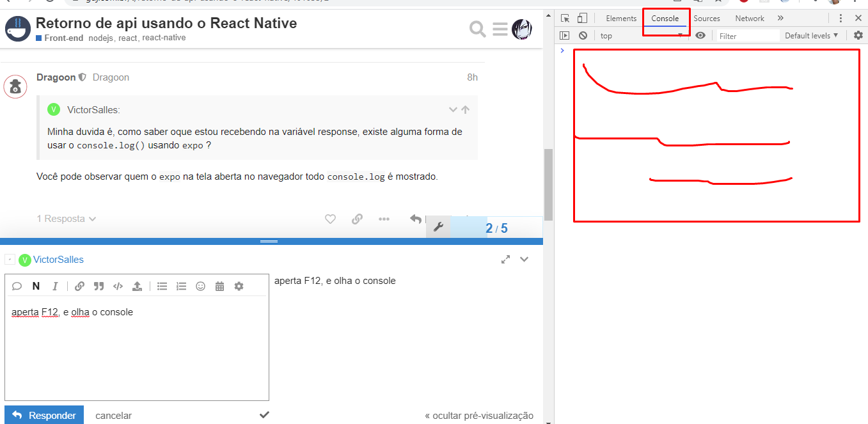The width and height of the screenshot is (868, 424).
Task: Toggle fullscreen composer arrows icon
Action: point(505,259)
